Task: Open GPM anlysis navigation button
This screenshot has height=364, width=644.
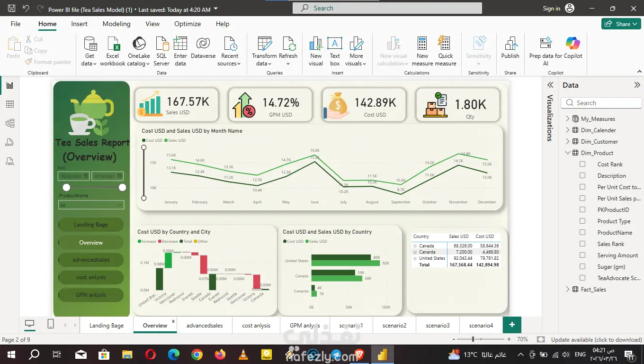Action: click(91, 295)
